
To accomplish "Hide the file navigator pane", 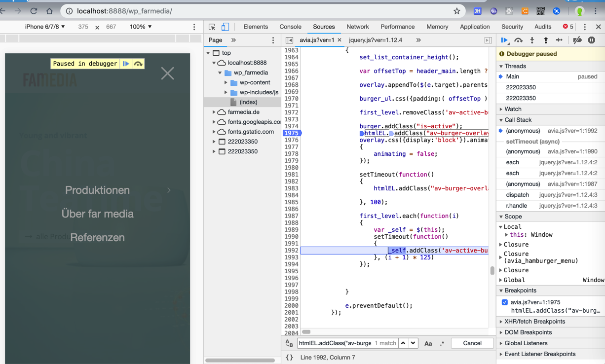I will (x=290, y=40).
